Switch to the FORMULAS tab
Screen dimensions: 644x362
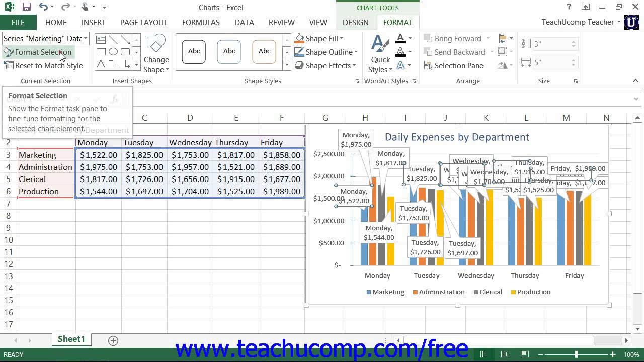(x=201, y=22)
